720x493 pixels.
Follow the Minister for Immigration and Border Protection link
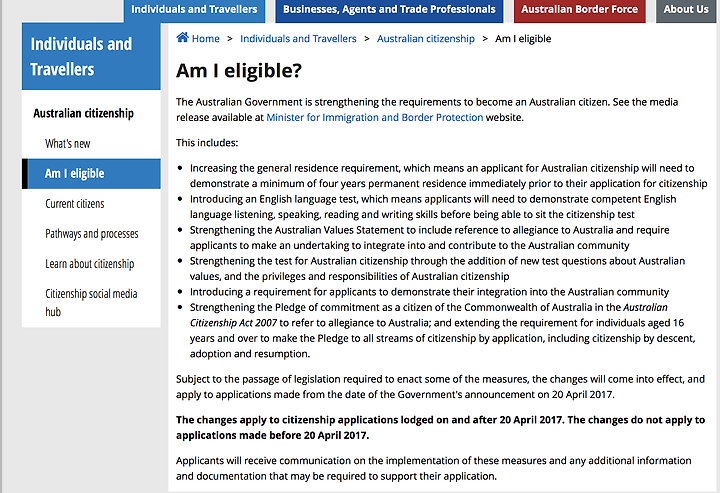375,118
